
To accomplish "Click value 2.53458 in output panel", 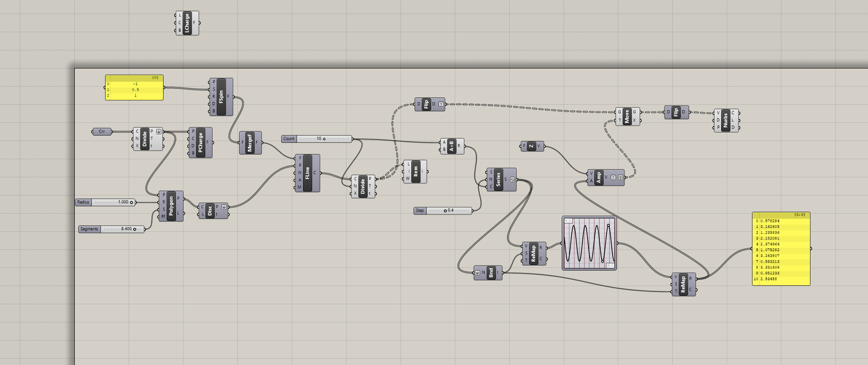I will point(768,279).
